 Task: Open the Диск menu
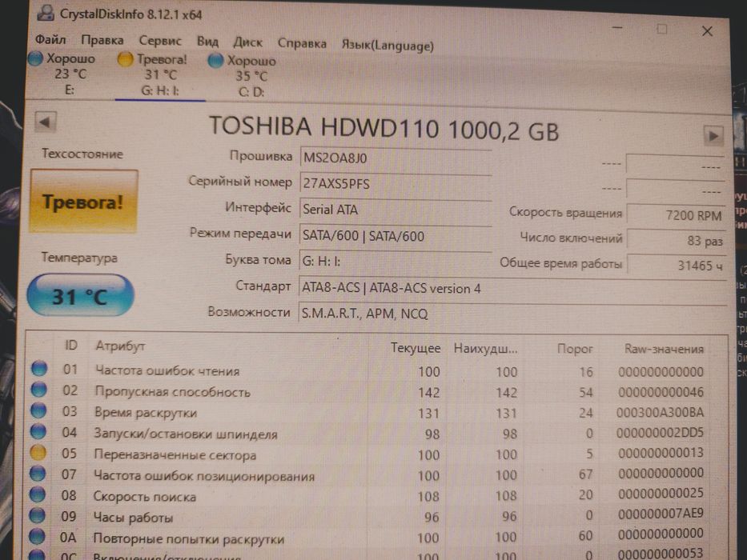click(x=247, y=42)
